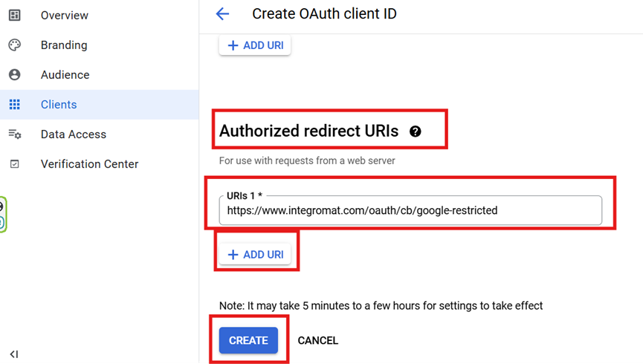Go to Verification Center text link
Image resolution: width=643 pixels, height=364 pixels.
pyautogui.click(x=89, y=164)
